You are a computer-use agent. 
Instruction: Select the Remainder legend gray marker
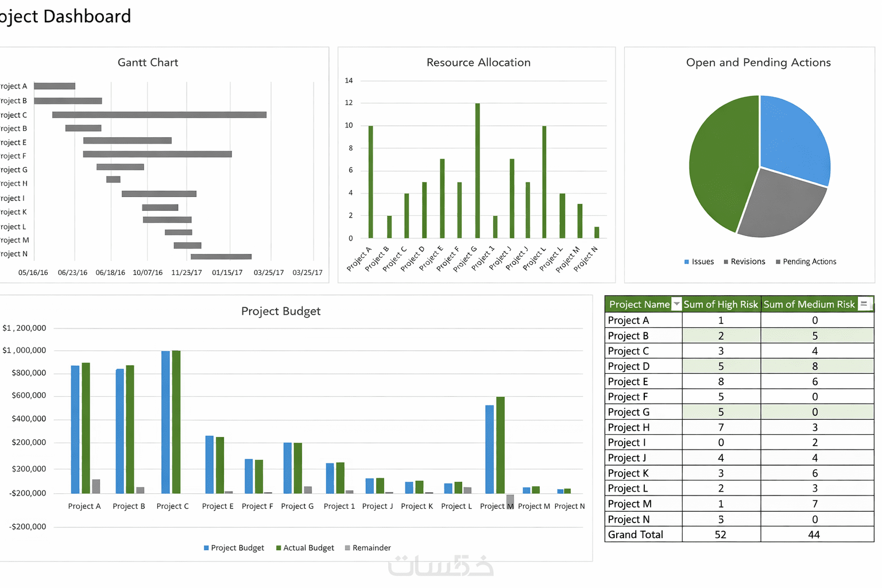pos(347,548)
